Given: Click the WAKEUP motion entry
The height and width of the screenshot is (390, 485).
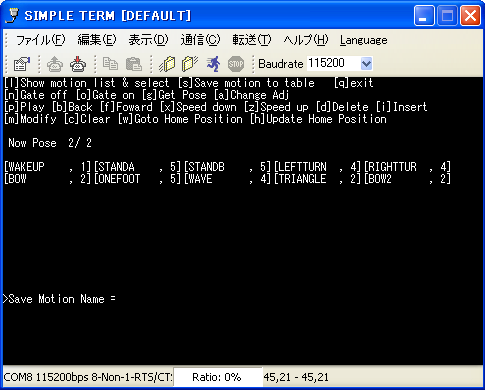Looking at the screenshot, I should tap(47, 167).
